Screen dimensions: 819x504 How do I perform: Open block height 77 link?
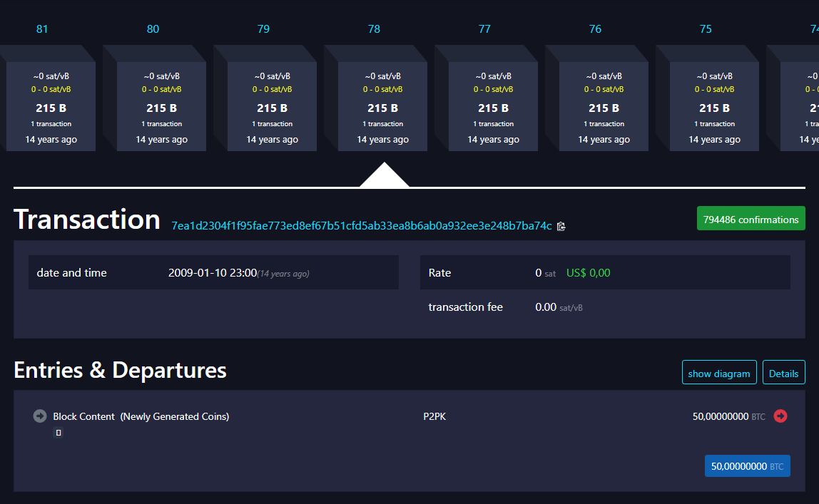coord(484,29)
